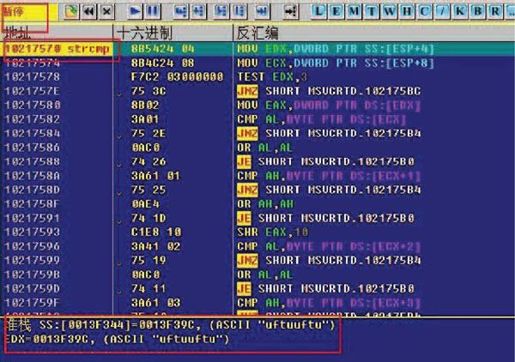This screenshot has height=362, width=515.
Task: Open the Log window with the L button
Action: (x=318, y=12)
